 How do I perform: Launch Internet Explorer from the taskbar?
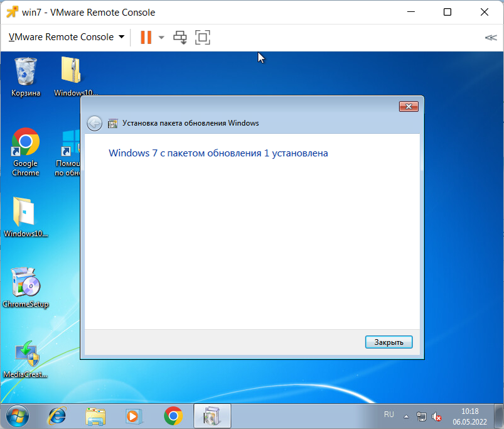(57, 416)
